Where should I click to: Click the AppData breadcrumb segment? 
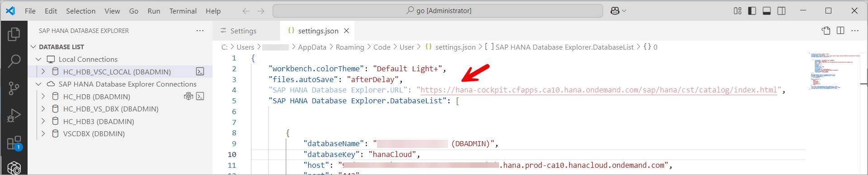point(312,47)
